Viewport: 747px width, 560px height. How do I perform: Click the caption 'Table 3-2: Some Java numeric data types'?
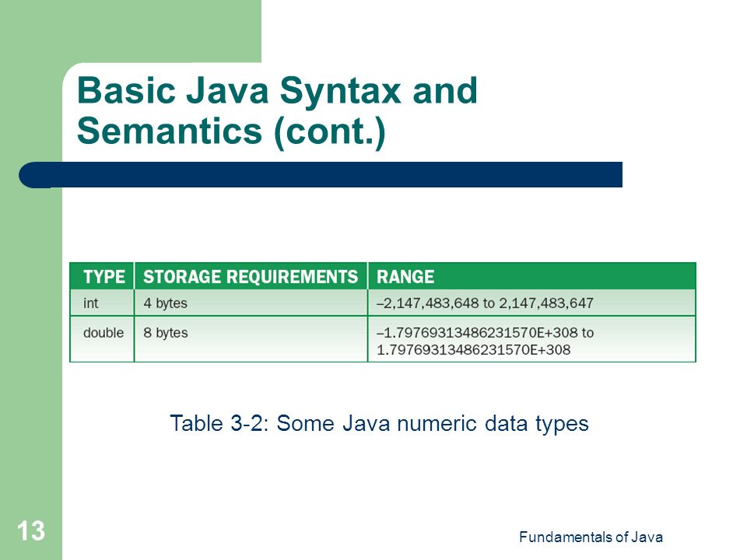(379, 423)
